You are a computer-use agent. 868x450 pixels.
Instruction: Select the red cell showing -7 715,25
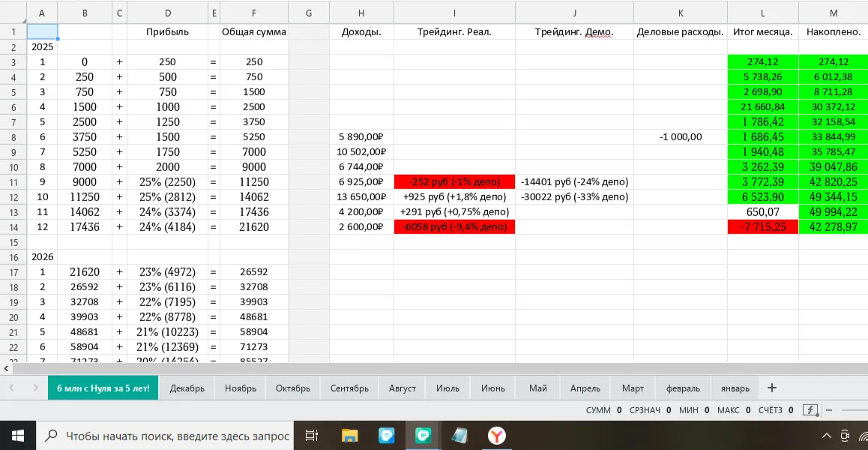[763, 227]
